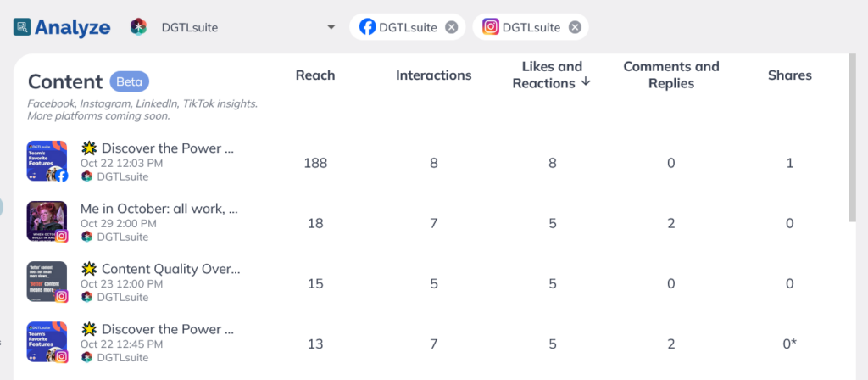Sort by the Shares column header
The width and height of the screenshot is (868, 380).
click(x=789, y=75)
